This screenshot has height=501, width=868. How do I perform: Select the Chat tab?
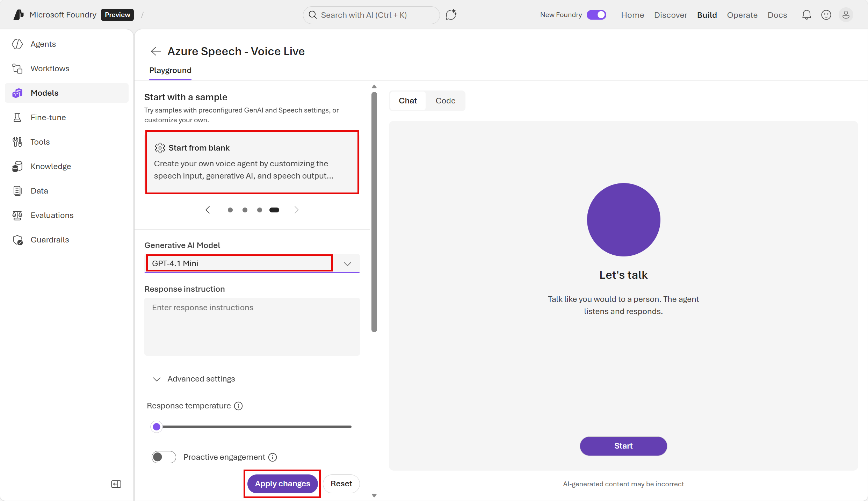407,101
